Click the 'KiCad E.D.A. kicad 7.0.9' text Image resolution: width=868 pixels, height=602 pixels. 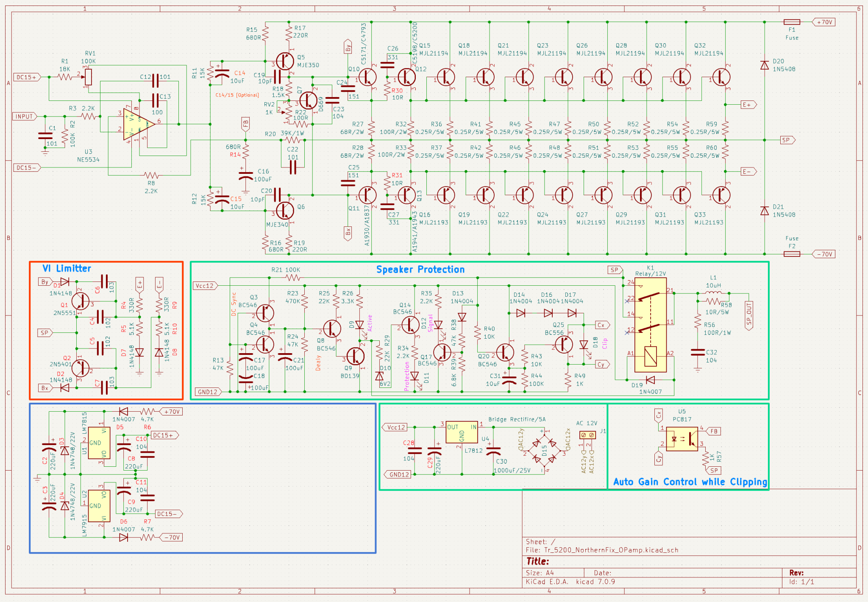point(570,582)
